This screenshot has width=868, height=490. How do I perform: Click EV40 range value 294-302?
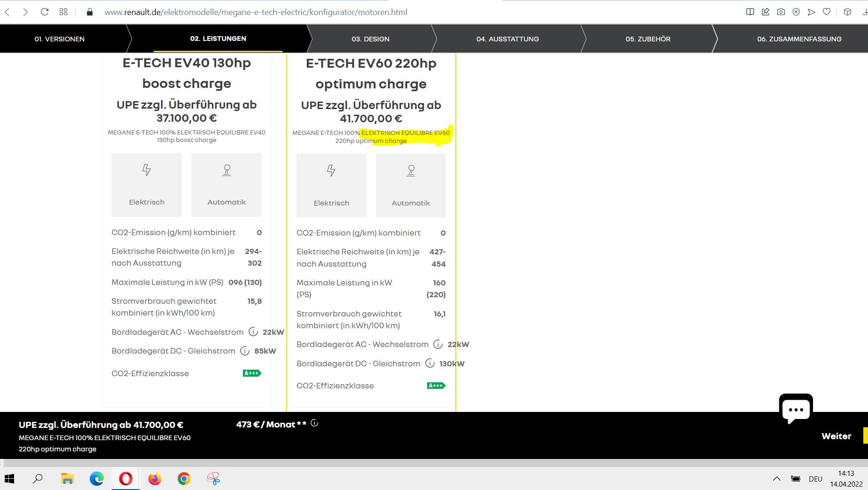pyautogui.click(x=254, y=257)
